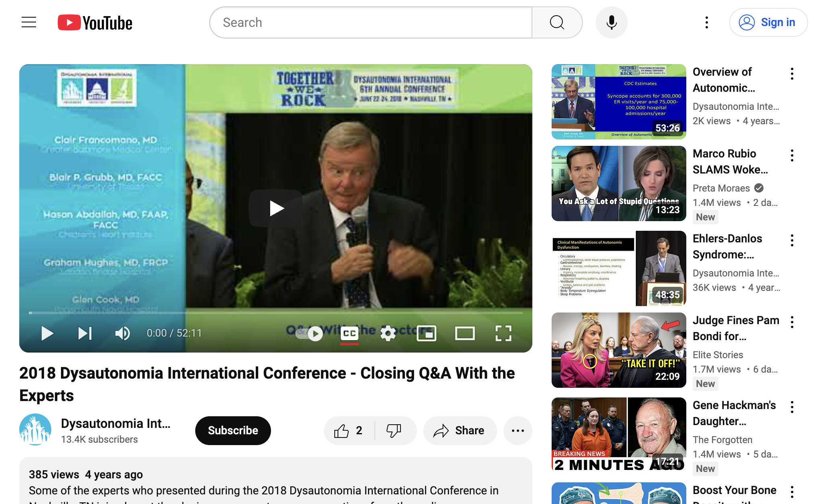The height and width of the screenshot is (504, 821).
Task: Click the Sign in button
Action: pyautogui.click(x=768, y=22)
